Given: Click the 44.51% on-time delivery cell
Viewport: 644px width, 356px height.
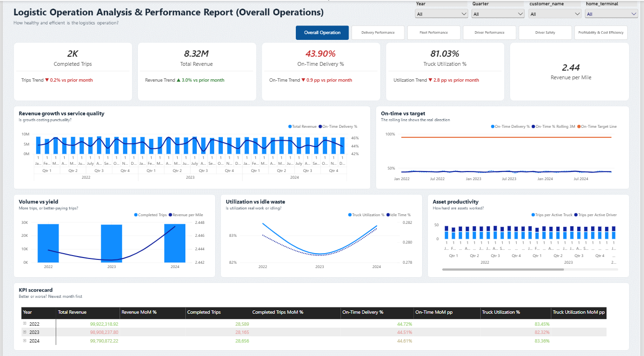Looking at the screenshot, I should [404, 332].
